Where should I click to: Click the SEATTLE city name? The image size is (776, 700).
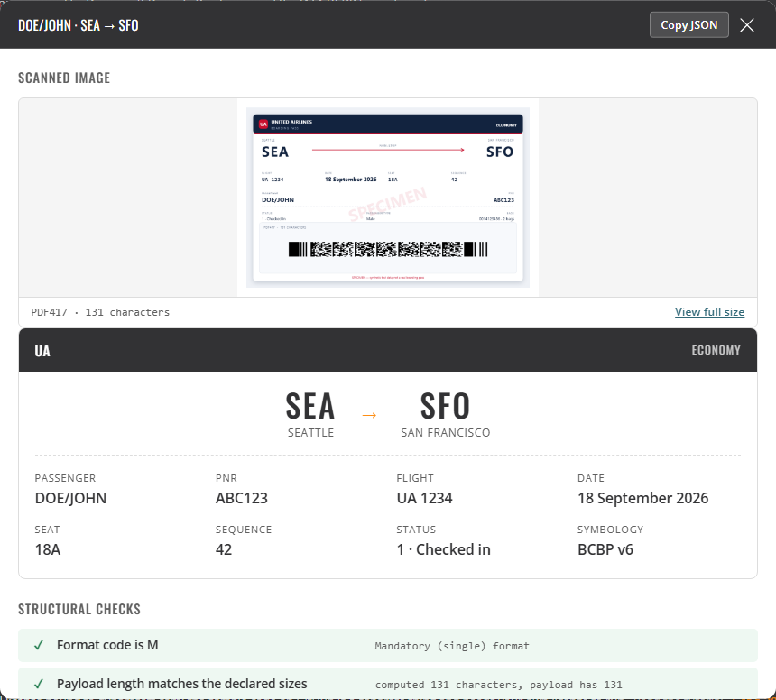coord(310,433)
